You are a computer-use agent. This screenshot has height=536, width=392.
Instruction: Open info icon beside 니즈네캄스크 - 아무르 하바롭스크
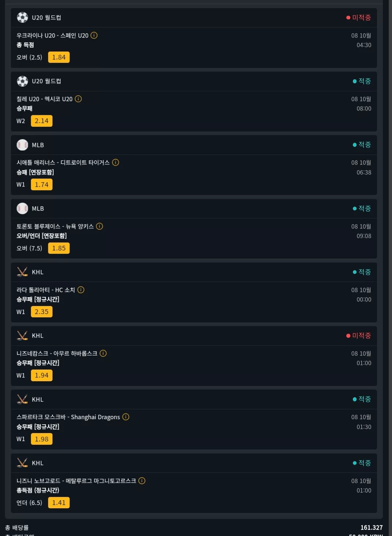click(x=103, y=353)
